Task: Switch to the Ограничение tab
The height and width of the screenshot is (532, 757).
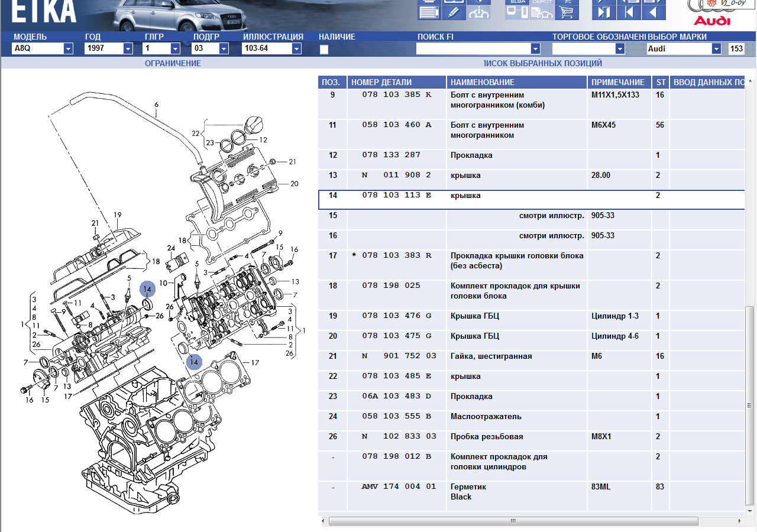Action: pyautogui.click(x=173, y=63)
